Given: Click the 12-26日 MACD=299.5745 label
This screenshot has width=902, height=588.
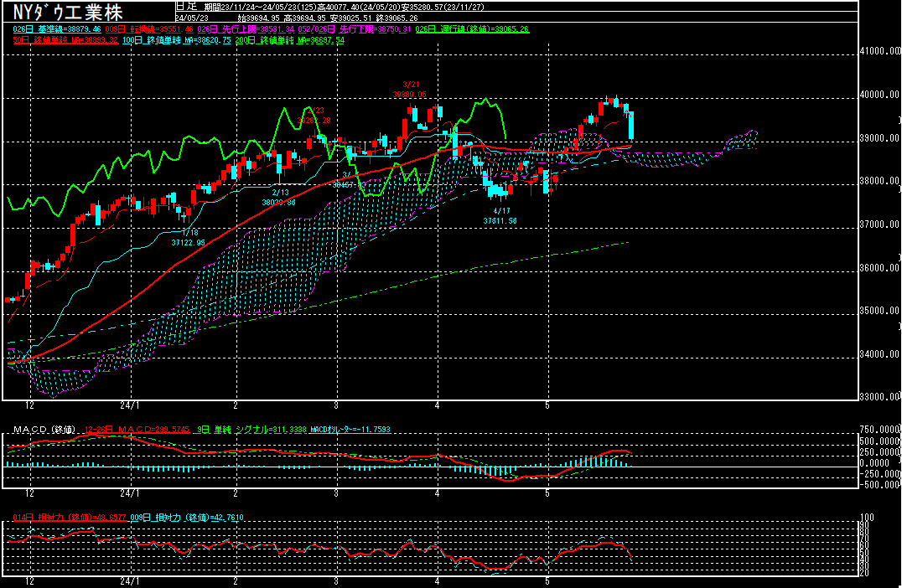Looking at the screenshot, I should click(137, 430).
